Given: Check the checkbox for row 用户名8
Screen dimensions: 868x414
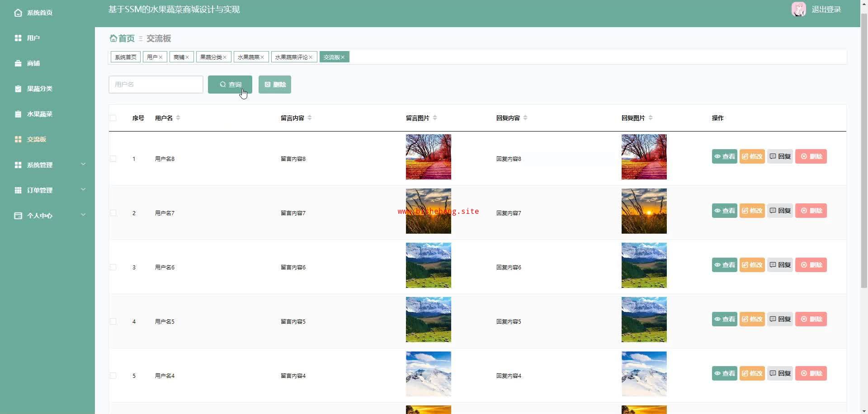Looking at the screenshot, I should (x=113, y=159).
